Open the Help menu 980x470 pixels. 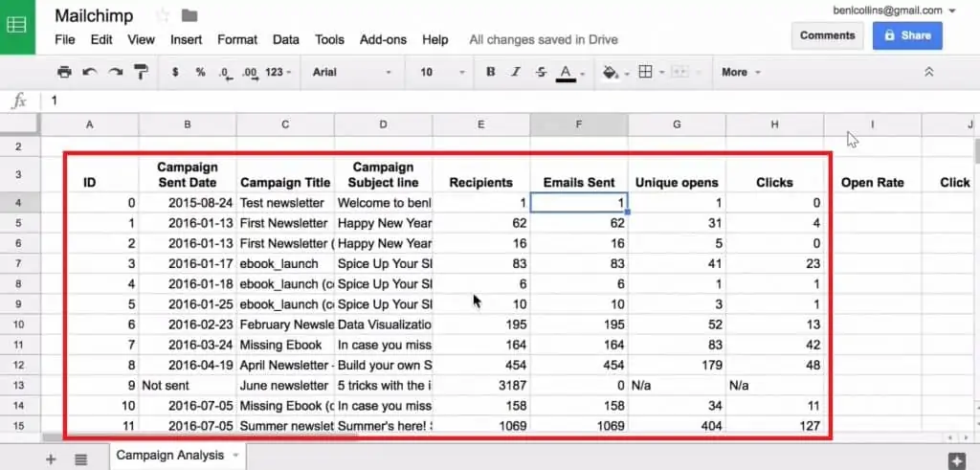pos(435,39)
